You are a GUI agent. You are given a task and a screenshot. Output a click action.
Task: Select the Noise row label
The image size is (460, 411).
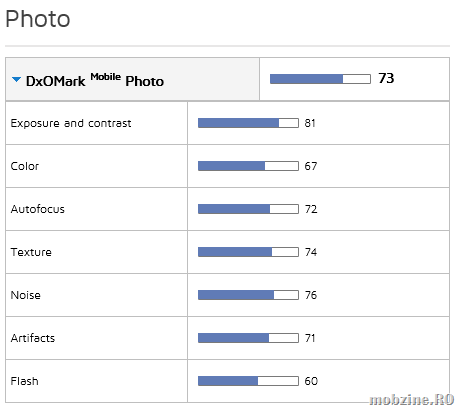click(26, 295)
